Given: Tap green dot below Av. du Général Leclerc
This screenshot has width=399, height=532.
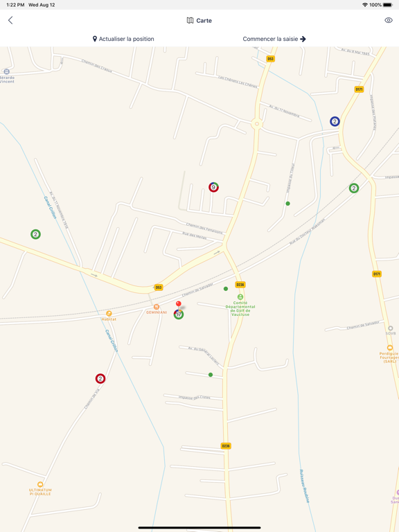Looking at the screenshot, I should point(211,375).
